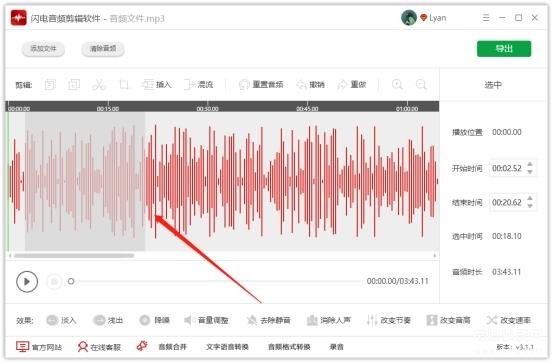Open 音频格式转换 audio format conversion

(x=289, y=347)
